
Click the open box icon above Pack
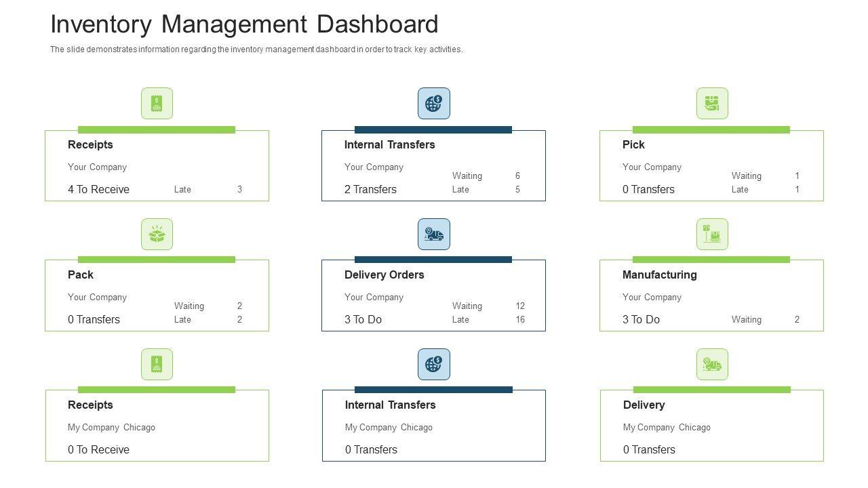[157, 235]
